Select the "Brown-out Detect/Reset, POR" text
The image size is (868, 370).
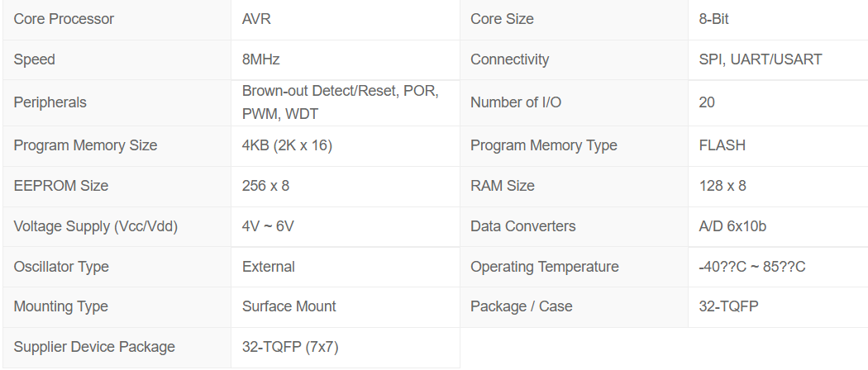340,91
